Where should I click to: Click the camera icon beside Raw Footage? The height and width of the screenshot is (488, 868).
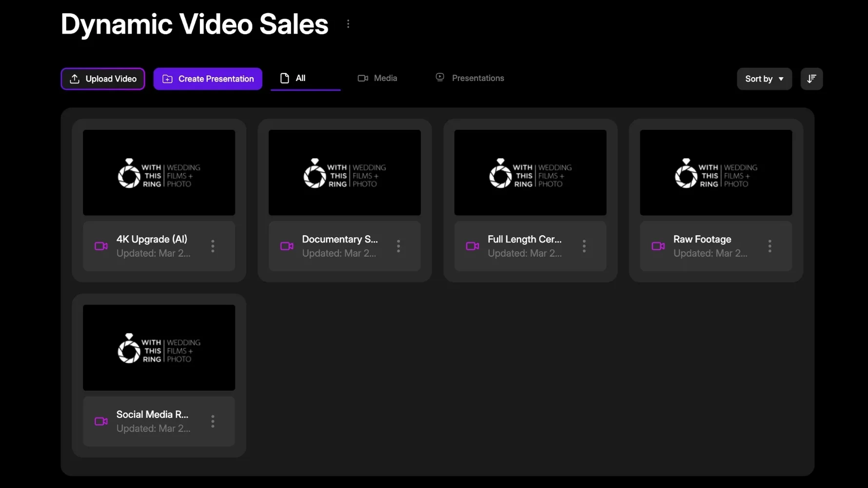(658, 246)
